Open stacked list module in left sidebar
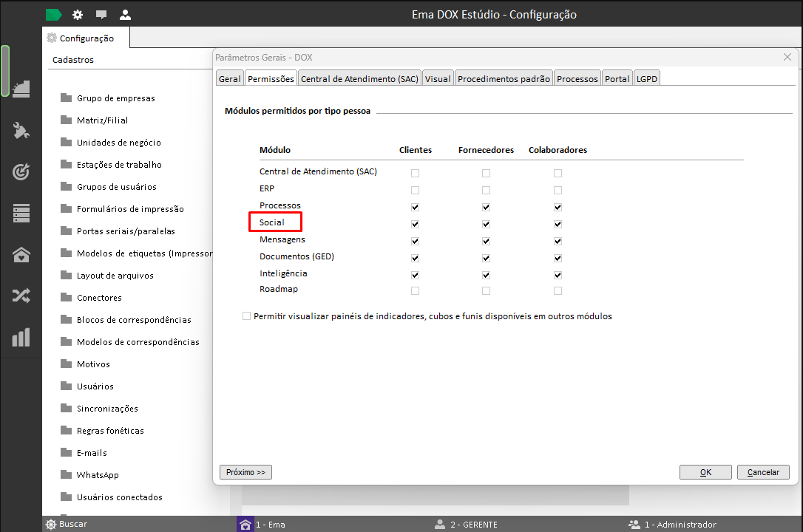This screenshot has height=532, width=803. (x=21, y=213)
